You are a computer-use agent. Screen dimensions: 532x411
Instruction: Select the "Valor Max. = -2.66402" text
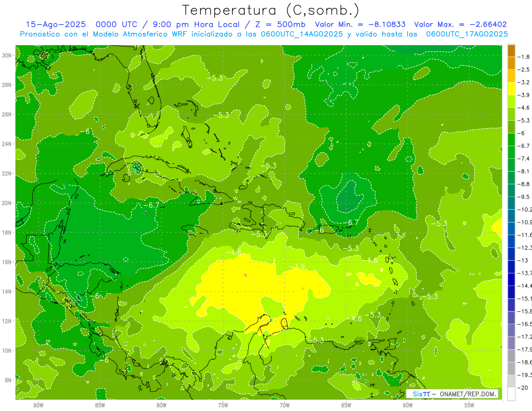click(460, 24)
